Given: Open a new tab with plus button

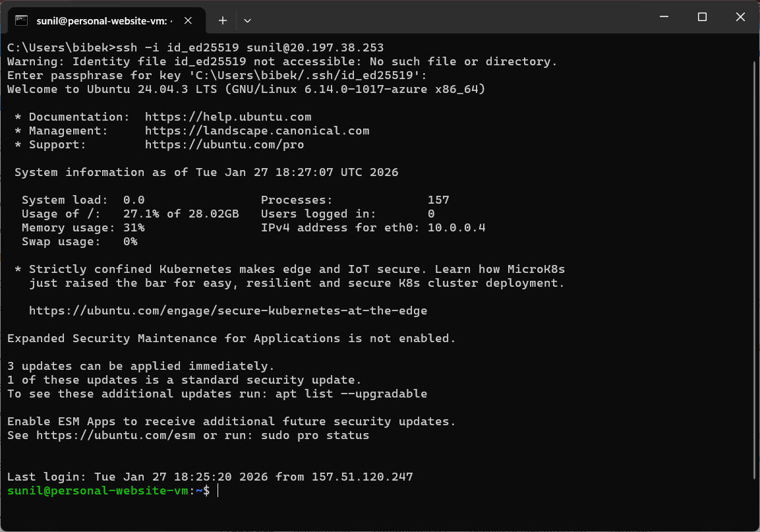Looking at the screenshot, I should coord(223,20).
